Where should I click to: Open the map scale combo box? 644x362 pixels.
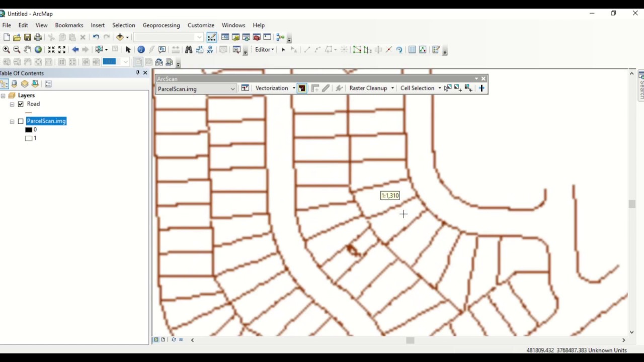(168, 37)
